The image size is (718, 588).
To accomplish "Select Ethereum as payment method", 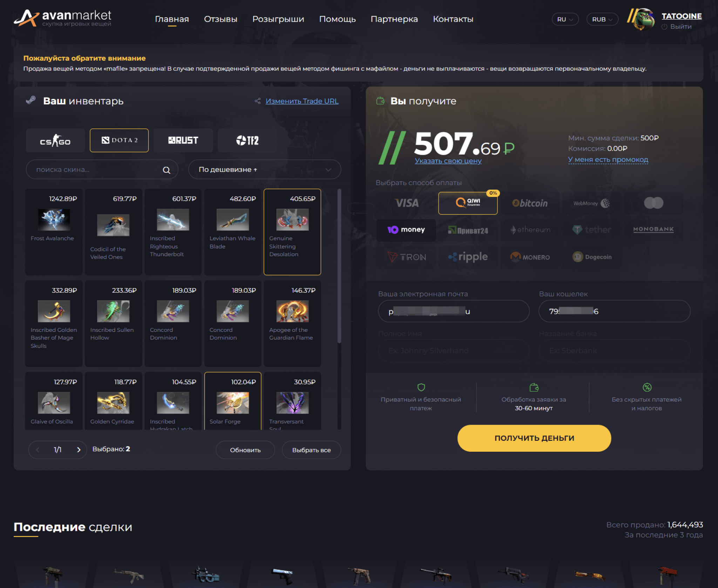I will [529, 230].
